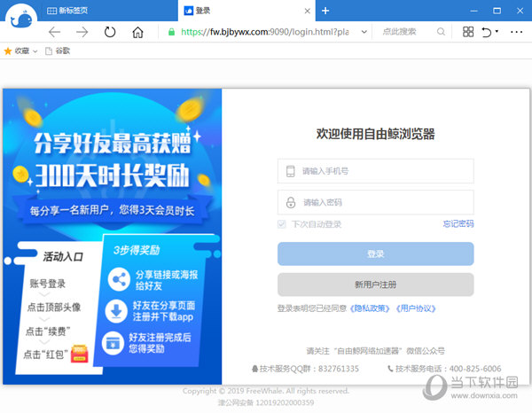Reload the page with refresh icon

pyautogui.click(x=110, y=32)
